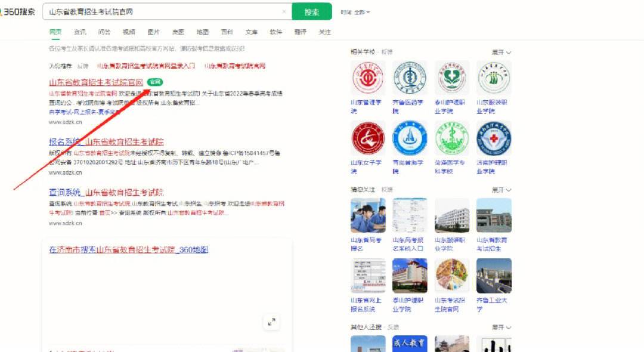Screen dimensions: 644x352
Task: Switch to the 网页 tab
Action: point(55,32)
